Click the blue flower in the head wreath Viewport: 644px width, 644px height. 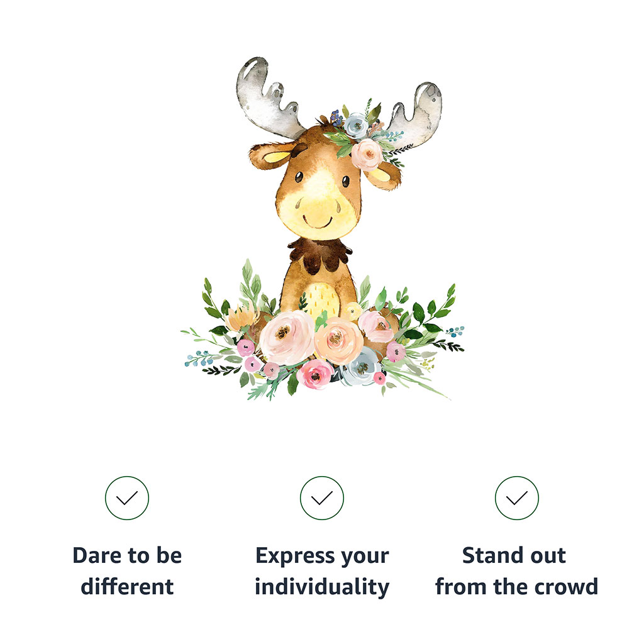point(356,125)
